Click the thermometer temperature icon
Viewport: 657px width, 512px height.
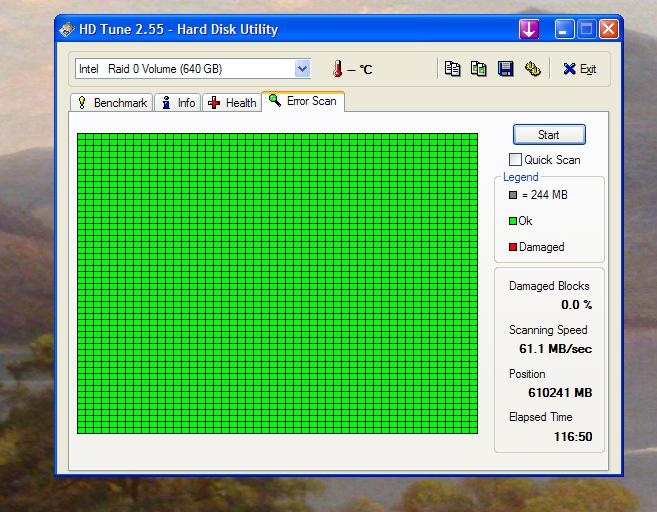coord(337,69)
